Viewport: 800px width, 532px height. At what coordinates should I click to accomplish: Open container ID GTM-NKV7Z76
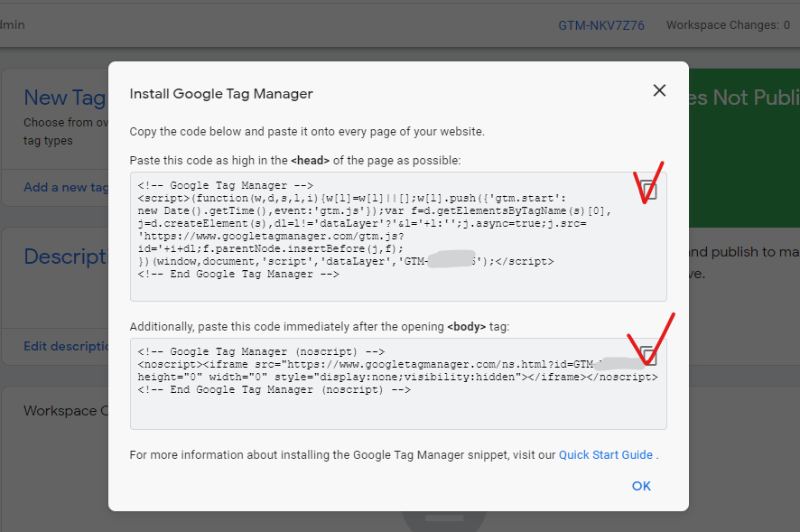[x=601, y=26]
